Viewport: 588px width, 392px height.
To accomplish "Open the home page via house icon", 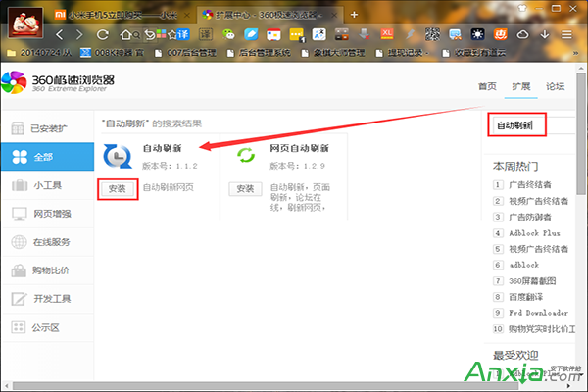I will pos(125,35).
